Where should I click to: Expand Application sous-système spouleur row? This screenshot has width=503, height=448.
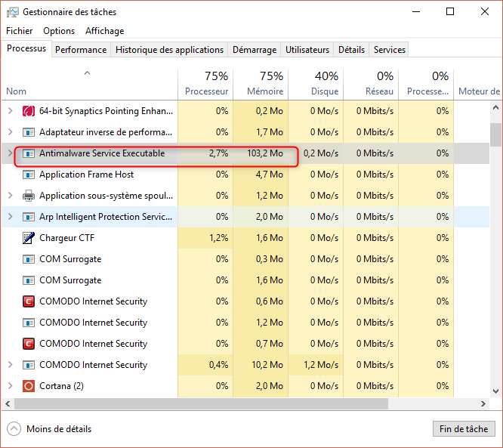pos(11,196)
